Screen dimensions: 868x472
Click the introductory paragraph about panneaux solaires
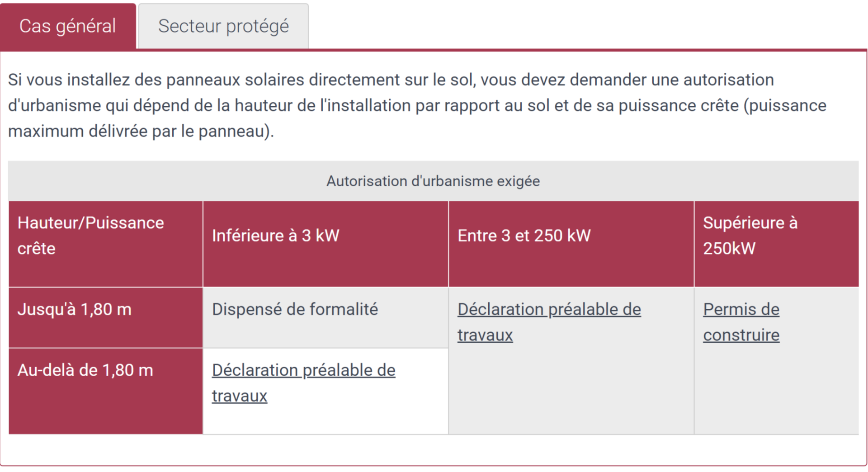tap(407, 105)
